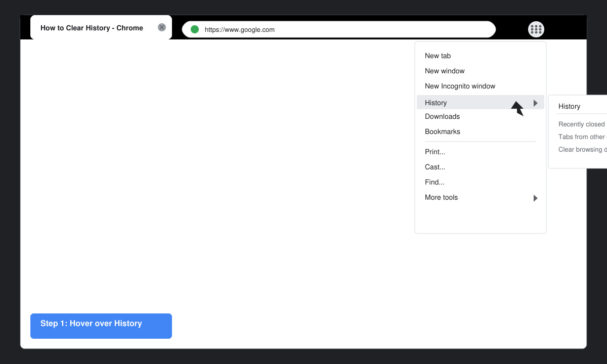Close the How to Clear History tab
Viewport: 607px width, 364px height.
162,27
